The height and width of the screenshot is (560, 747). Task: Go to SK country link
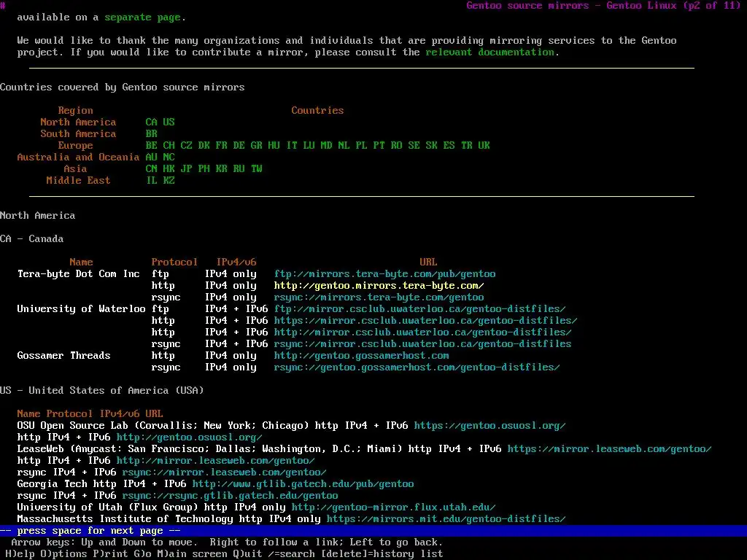tap(432, 146)
